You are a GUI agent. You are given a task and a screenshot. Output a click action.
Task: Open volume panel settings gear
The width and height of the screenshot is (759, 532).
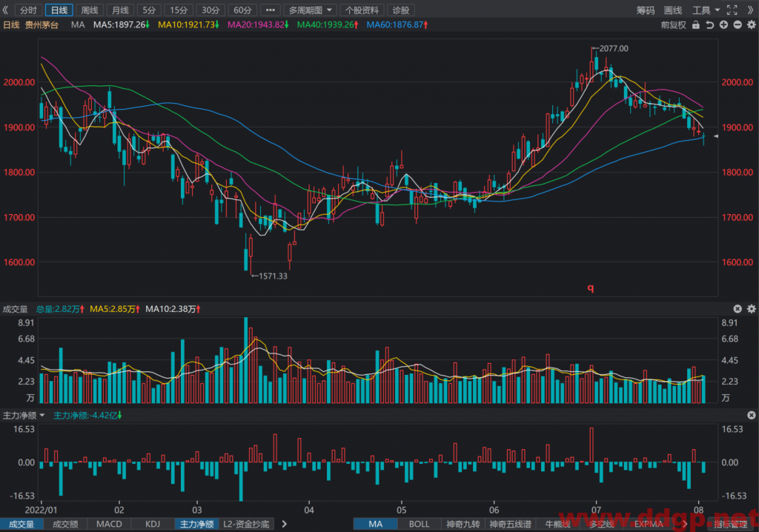(x=752, y=309)
